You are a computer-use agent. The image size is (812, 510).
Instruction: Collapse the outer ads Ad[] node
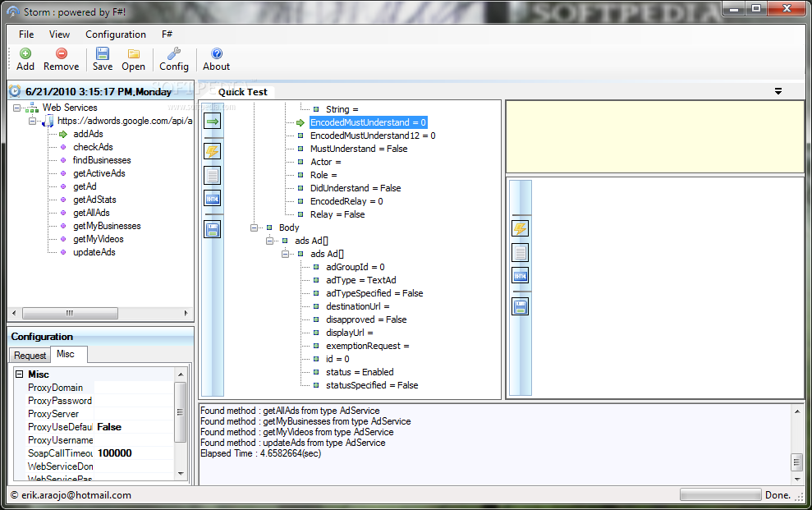[269, 241]
